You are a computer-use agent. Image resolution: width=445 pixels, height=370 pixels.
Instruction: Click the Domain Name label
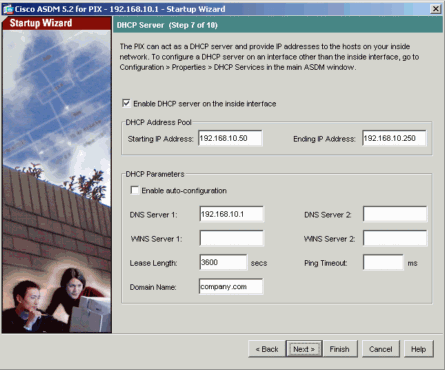pos(153,287)
